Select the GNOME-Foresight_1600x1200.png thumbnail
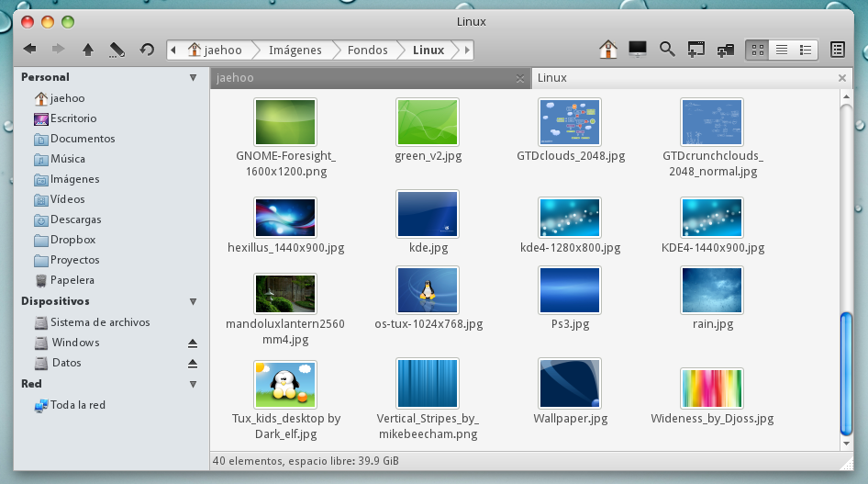The image size is (868, 484). (x=285, y=122)
